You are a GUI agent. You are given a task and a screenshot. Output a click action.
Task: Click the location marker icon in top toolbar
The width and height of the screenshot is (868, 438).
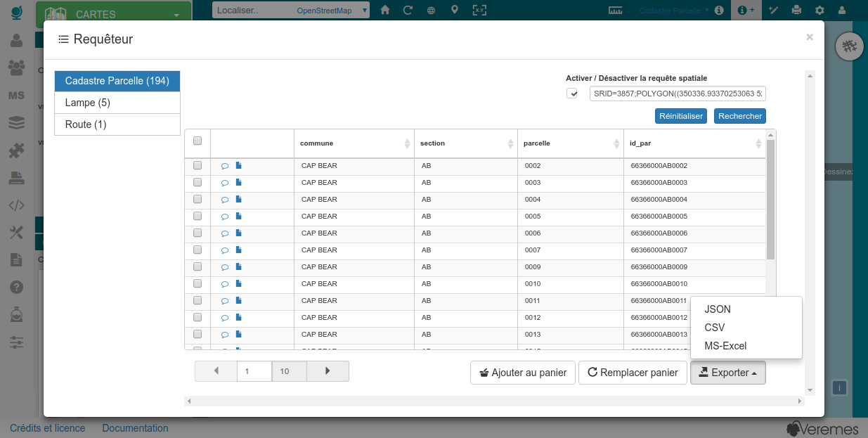click(x=455, y=10)
